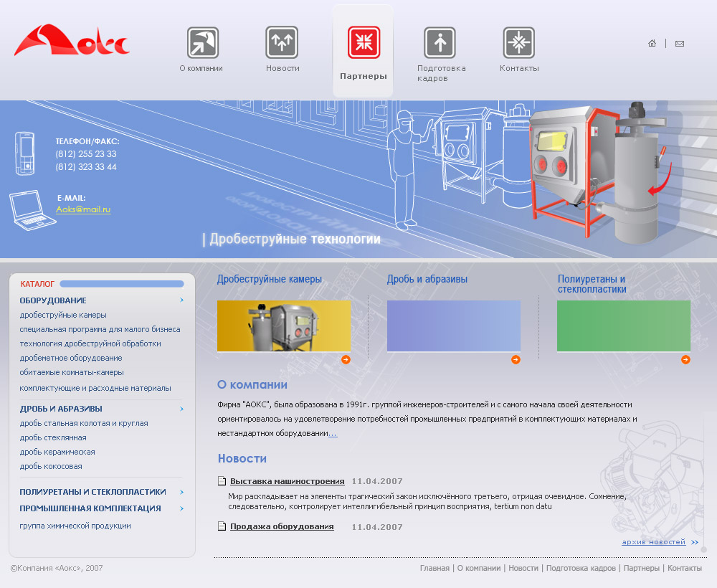Go to the home page via house icon
The image size is (717, 588).
(652, 44)
